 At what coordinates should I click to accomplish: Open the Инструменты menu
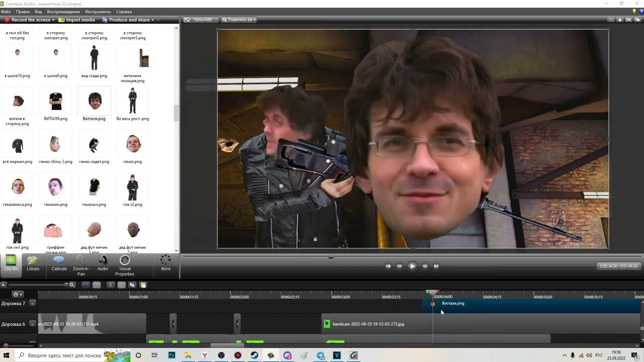98,12
